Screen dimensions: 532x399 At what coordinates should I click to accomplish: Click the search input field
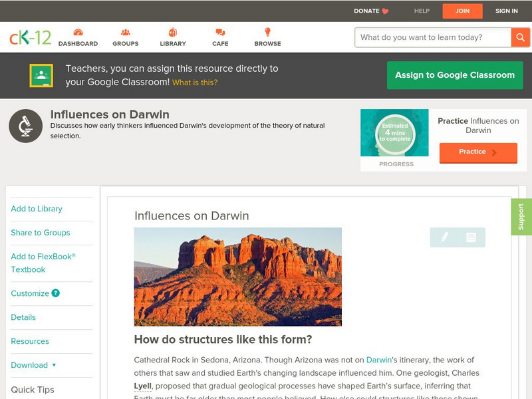pos(433,37)
